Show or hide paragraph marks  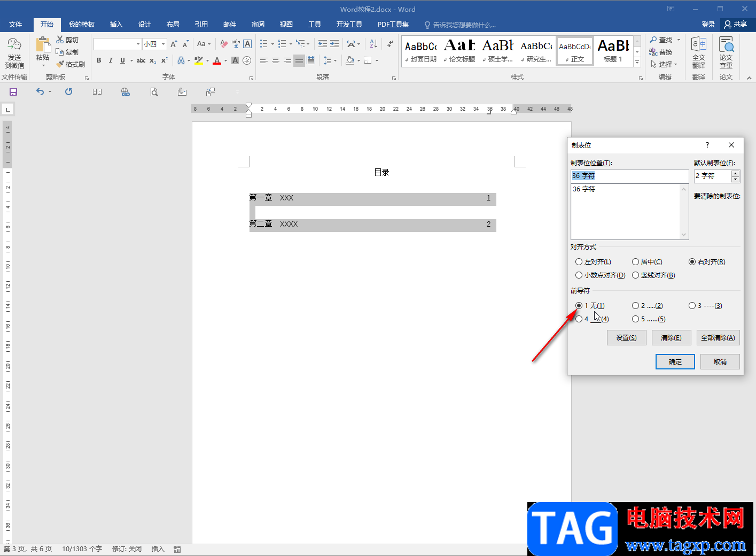[391, 44]
